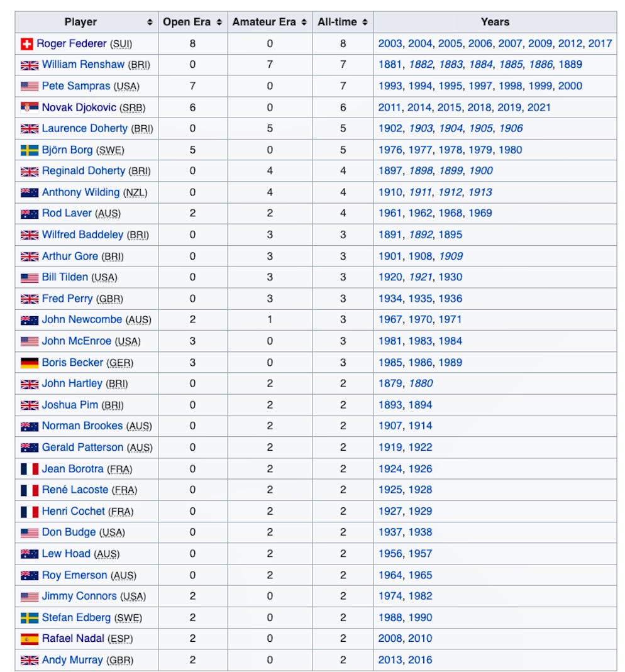Click the French flag next to René Lacoste
This screenshot has width=625, height=672.
30,490
